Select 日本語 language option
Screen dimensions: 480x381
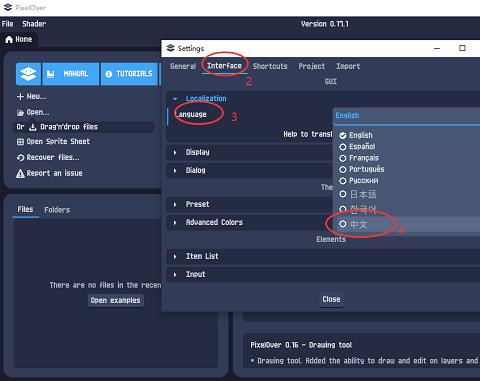click(358, 194)
